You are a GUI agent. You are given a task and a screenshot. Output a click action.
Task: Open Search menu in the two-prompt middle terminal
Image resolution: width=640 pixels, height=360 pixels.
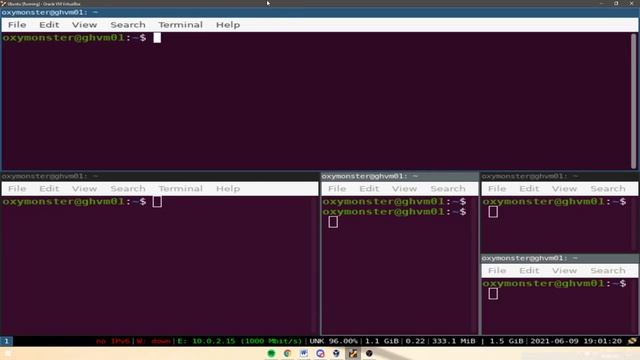pyautogui.click(x=448, y=189)
